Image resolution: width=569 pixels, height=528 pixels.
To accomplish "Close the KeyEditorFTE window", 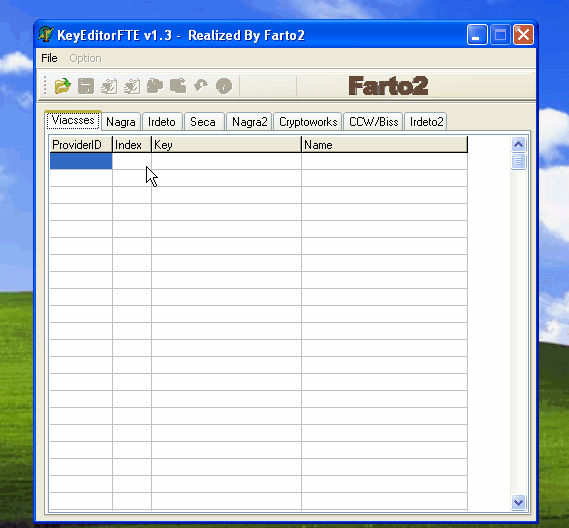I will (x=523, y=35).
